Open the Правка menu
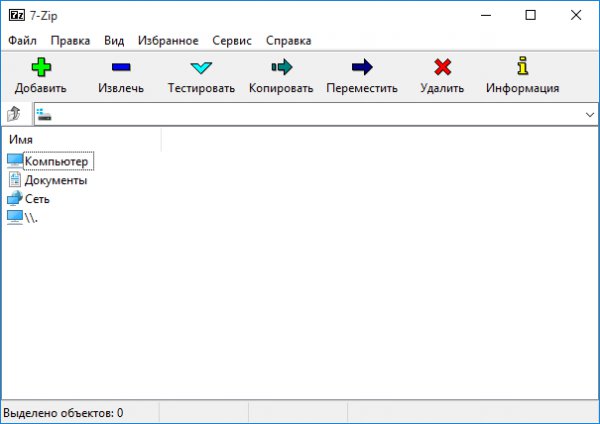 pyautogui.click(x=70, y=41)
